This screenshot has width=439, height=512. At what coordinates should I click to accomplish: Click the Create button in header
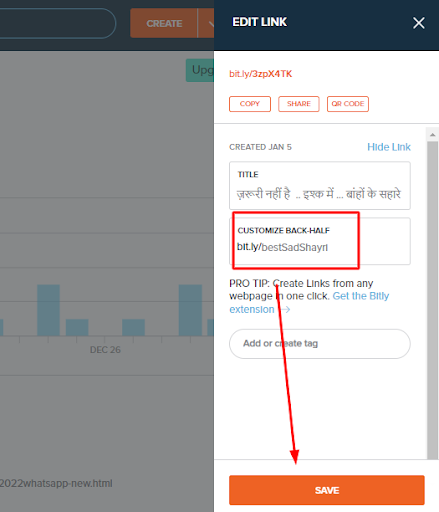click(164, 23)
